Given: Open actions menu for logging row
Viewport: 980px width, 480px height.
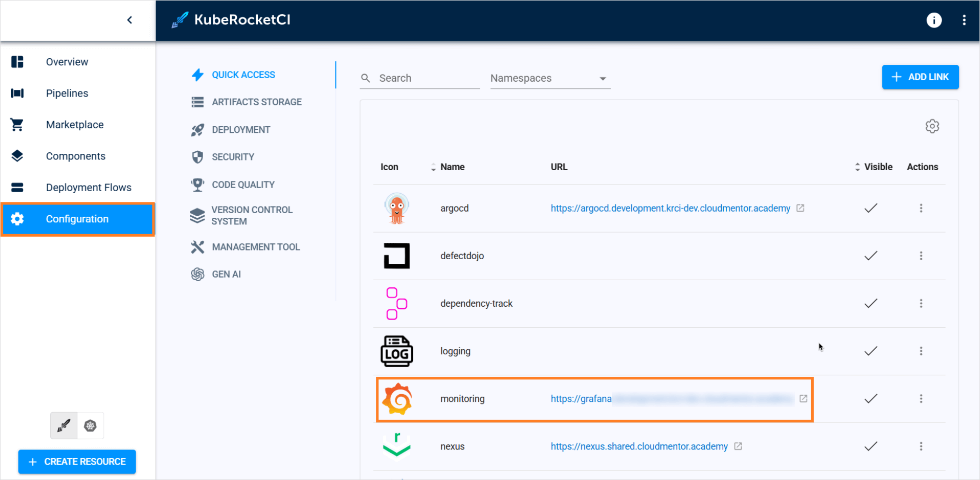Looking at the screenshot, I should coord(921,351).
